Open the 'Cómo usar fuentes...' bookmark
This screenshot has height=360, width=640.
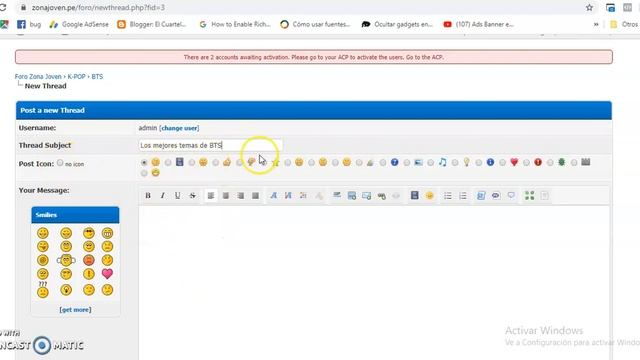point(315,24)
